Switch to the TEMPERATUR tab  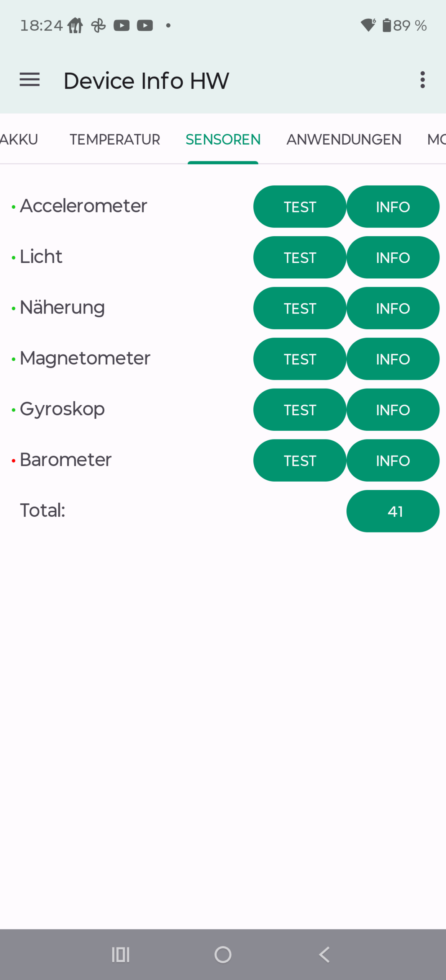[x=115, y=139]
